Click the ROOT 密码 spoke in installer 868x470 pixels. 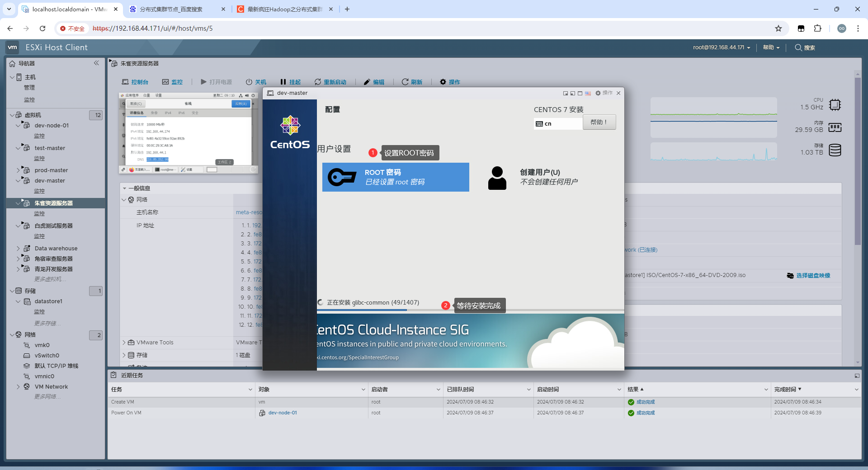click(396, 177)
